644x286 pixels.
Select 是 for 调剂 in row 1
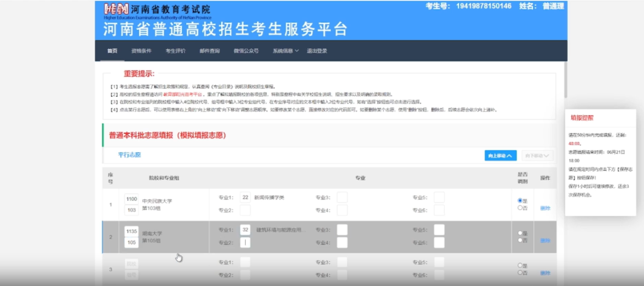pyautogui.click(x=520, y=201)
